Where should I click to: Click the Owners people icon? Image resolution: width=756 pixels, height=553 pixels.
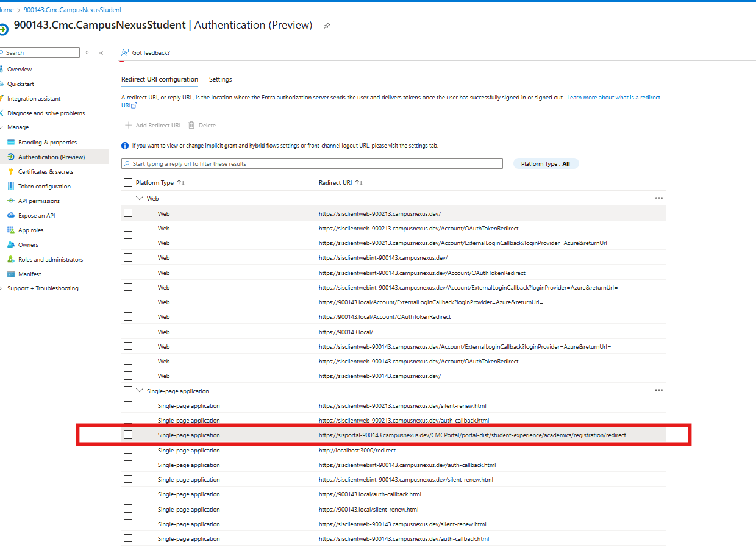pyautogui.click(x=11, y=244)
